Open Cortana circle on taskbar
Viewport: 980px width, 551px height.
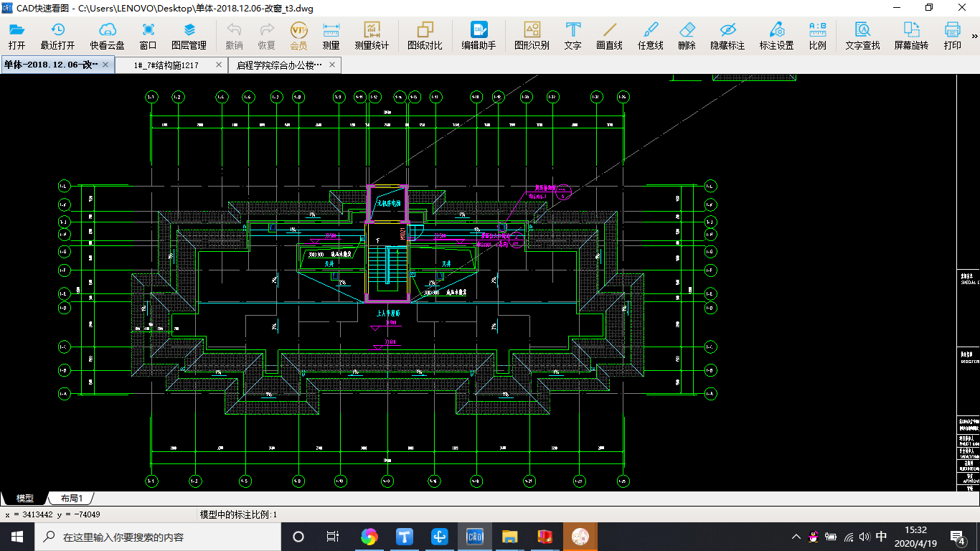pos(298,537)
